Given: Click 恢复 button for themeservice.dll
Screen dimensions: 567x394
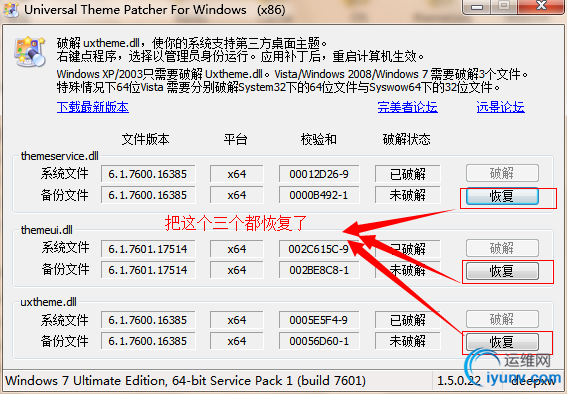Looking at the screenshot, I should [502, 196].
